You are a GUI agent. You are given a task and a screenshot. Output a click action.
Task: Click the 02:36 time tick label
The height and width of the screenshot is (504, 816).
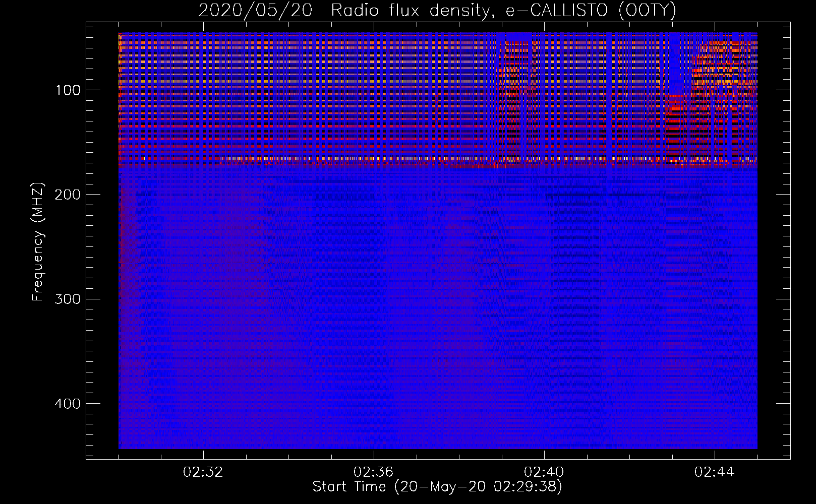click(374, 472)
